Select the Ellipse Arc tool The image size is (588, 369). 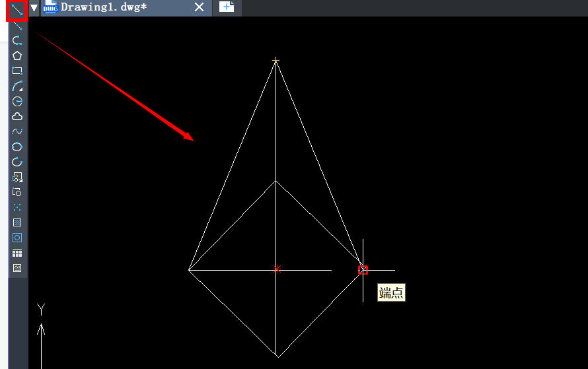pyautogui.click(x=17, y=162)
